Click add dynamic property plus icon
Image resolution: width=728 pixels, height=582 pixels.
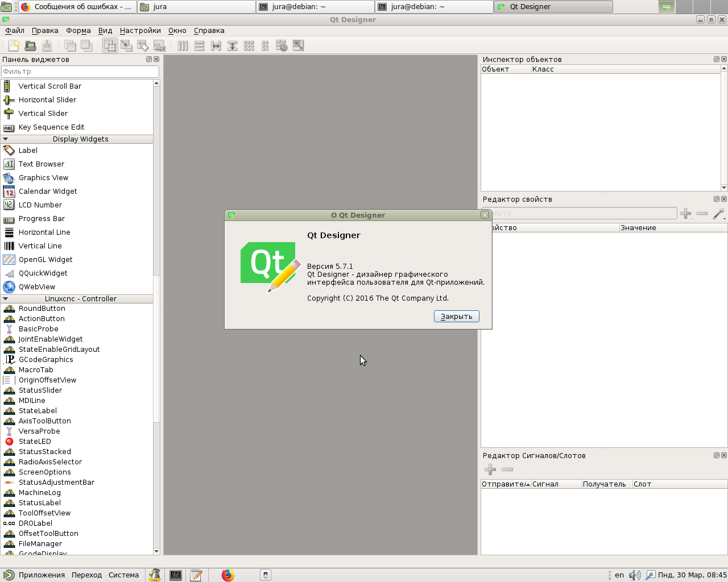pos(686,214)
